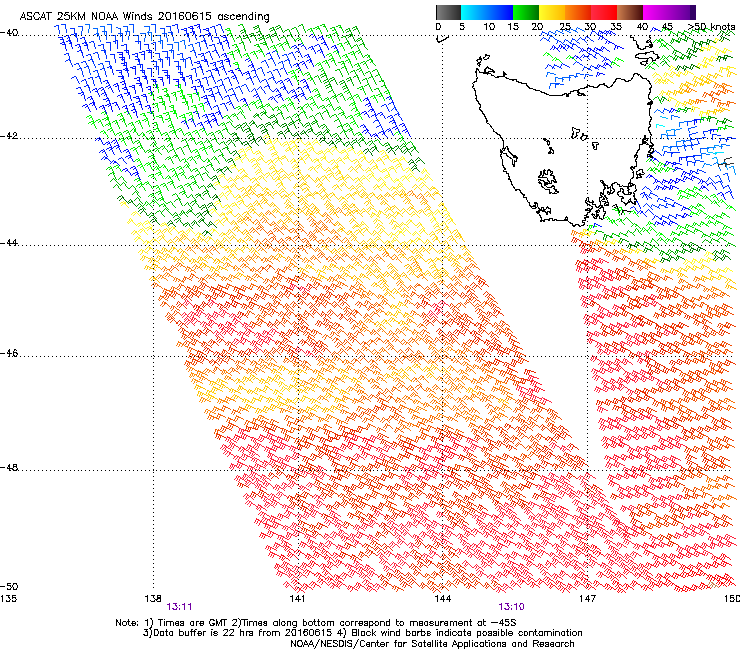Click the '-46' latitude label

9,353
